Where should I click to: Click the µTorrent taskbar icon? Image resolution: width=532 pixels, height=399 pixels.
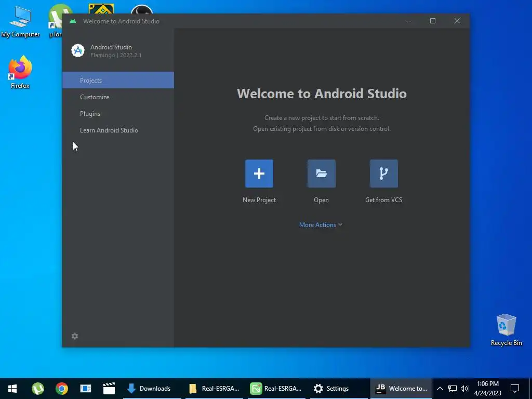click(37, 389)
